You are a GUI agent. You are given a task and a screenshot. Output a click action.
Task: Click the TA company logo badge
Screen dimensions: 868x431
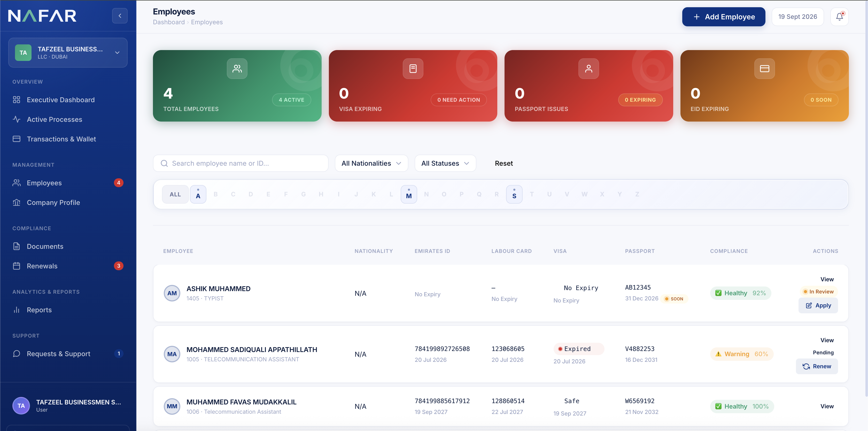[x=23, y=53]
